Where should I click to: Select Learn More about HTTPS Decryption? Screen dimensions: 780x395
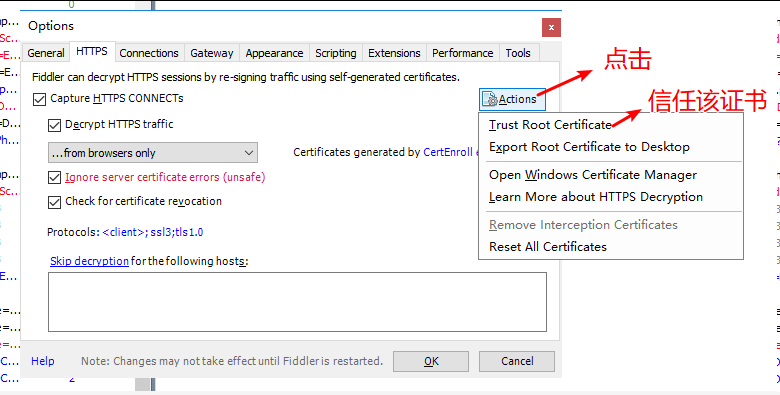596,197
